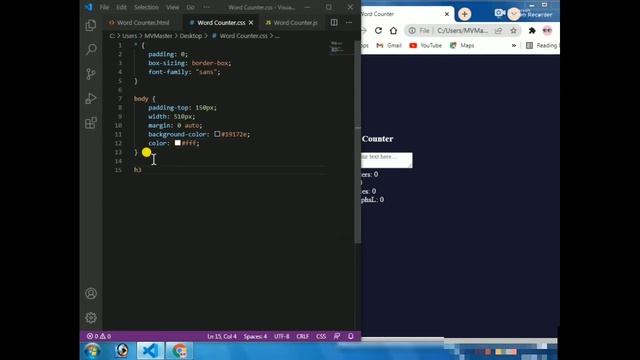640x360 pixels.
Task: Close the Word Counter.css tab
Action: click(x=251, y=22)
